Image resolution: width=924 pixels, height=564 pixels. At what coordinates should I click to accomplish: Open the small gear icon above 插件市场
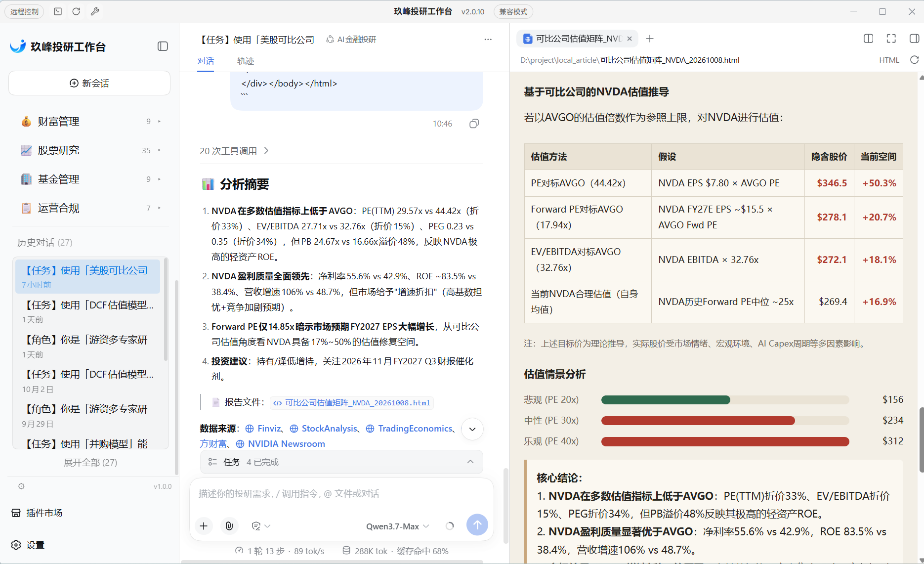tap(21, 486)
